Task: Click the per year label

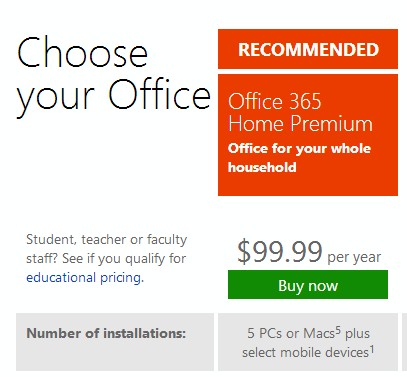Action: point(354,257)
